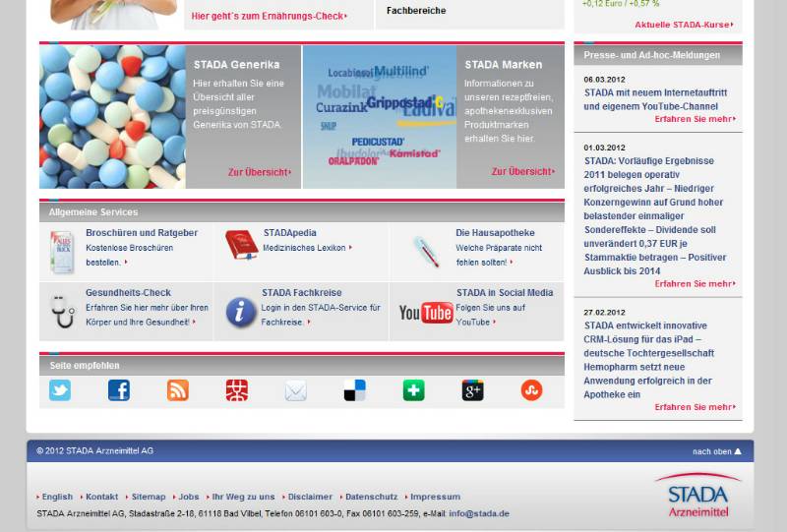Share page via Facebook icon
The image size is (787, 532).
click(x=119, y=390)
